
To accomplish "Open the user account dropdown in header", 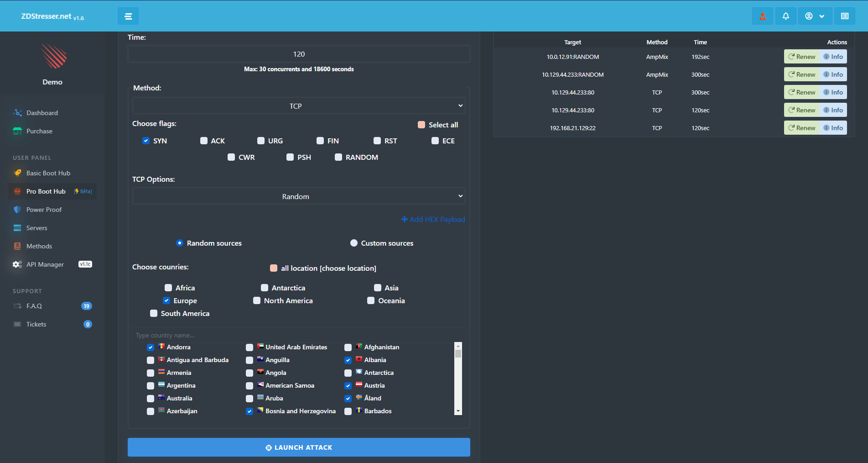I will (x=815, y=16).
